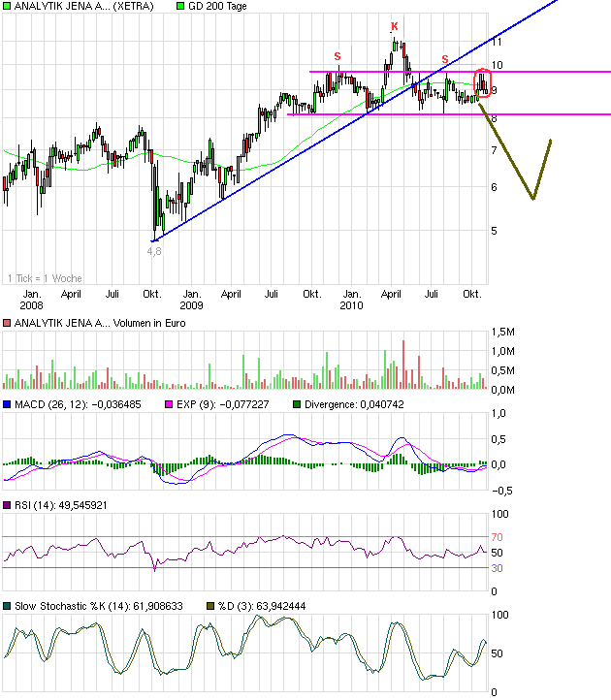611x700 pixels.
Task: Click the teal Slow Stochastic %K legend square
Action: pyautogui.click(x=6, y=606)
